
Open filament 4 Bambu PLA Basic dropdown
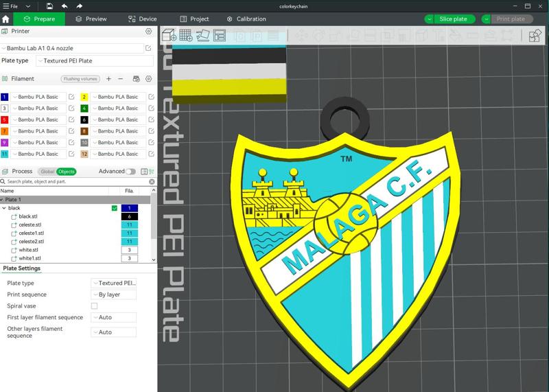pos(118,108)
